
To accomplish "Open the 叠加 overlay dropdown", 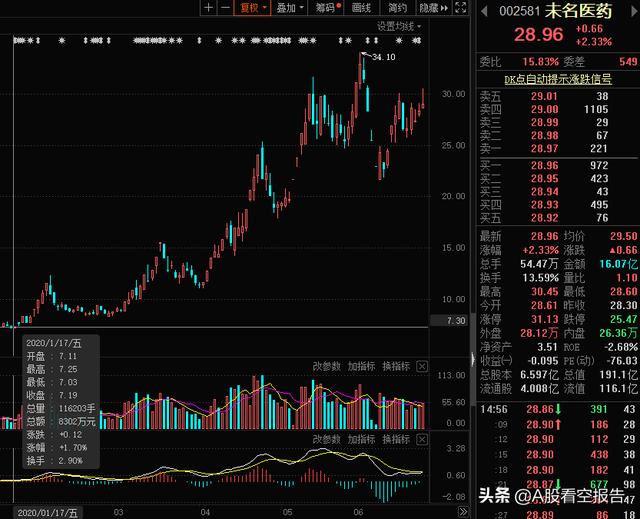I will point(290,8).
